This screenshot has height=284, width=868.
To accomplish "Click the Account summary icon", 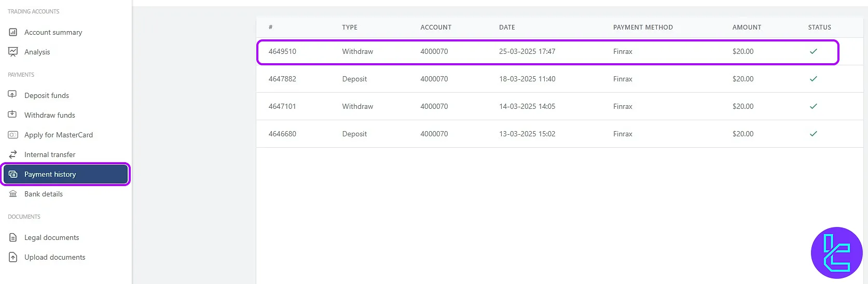I will (x=13, y=32).
